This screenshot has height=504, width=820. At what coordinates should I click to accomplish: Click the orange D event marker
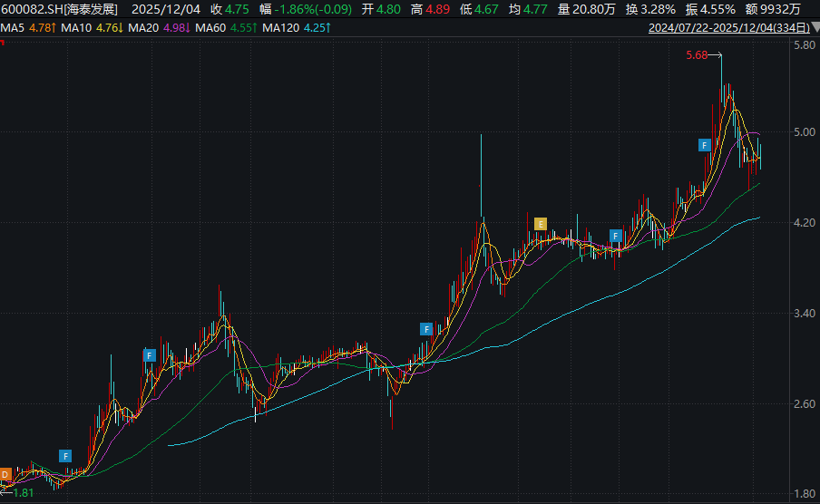coord(5,473)
